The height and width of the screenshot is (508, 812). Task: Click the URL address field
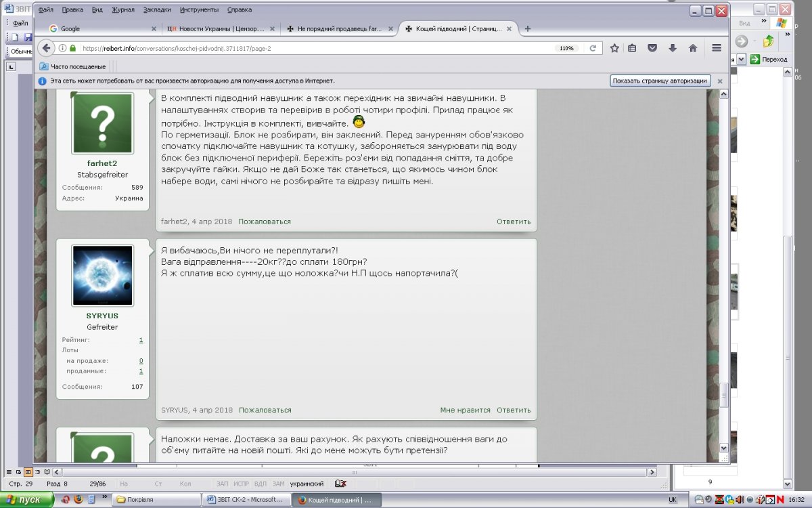tap(315, 48)
